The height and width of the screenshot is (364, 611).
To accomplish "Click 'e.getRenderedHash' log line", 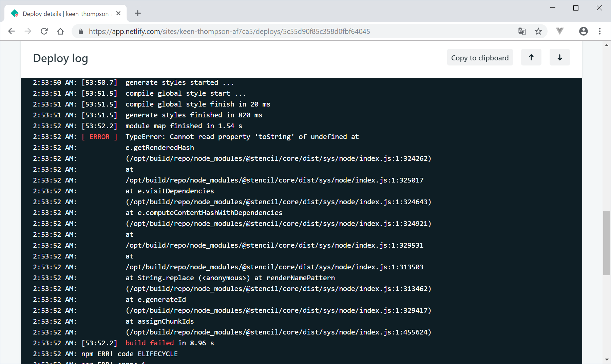I will [160, 148].
